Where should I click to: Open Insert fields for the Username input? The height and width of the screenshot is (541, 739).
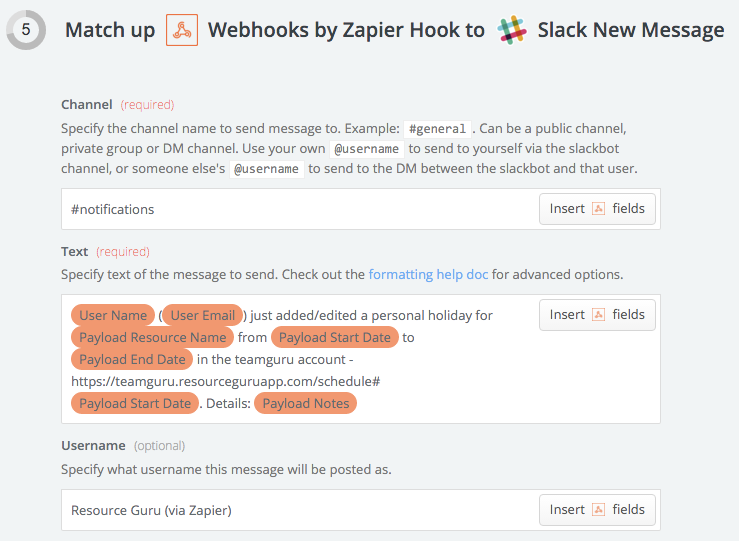(x=597, y=510)
